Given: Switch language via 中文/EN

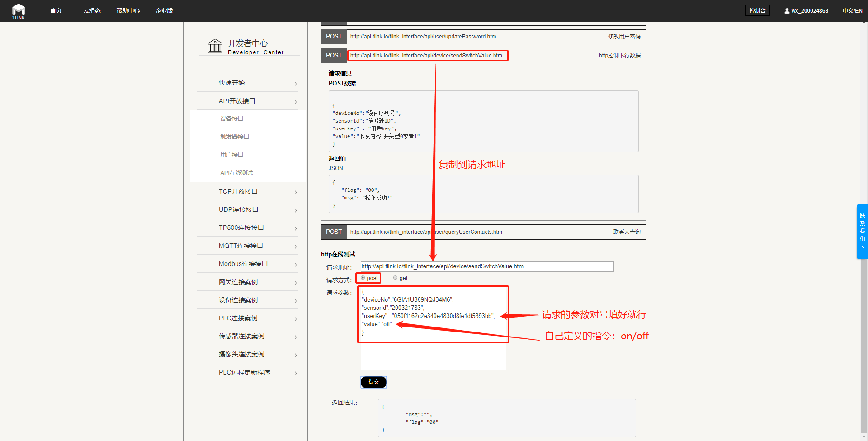Looking at the screenshot, I should [852, 11].
